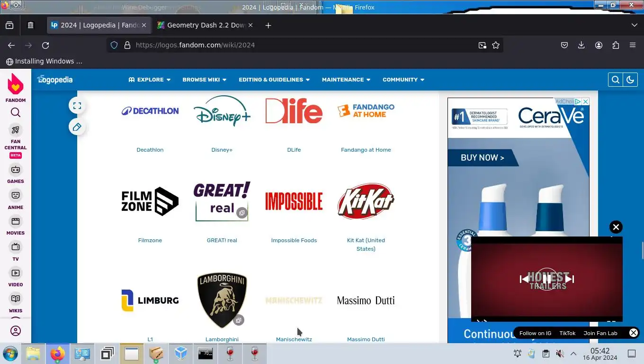Click the site shield tracking protection icon
Image resolution: width=644 pixels, height=364 pixels.
click(x=114, y=45)
